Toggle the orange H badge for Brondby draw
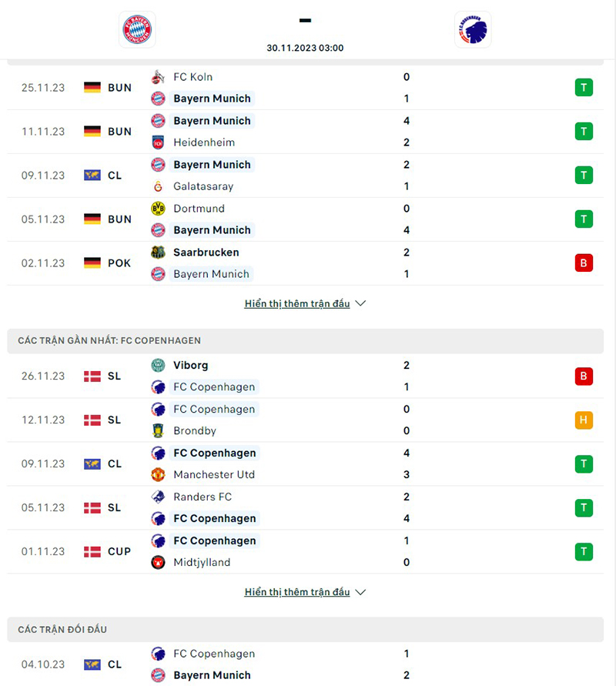Screen dimensions: 616x686 coord(584,420)
